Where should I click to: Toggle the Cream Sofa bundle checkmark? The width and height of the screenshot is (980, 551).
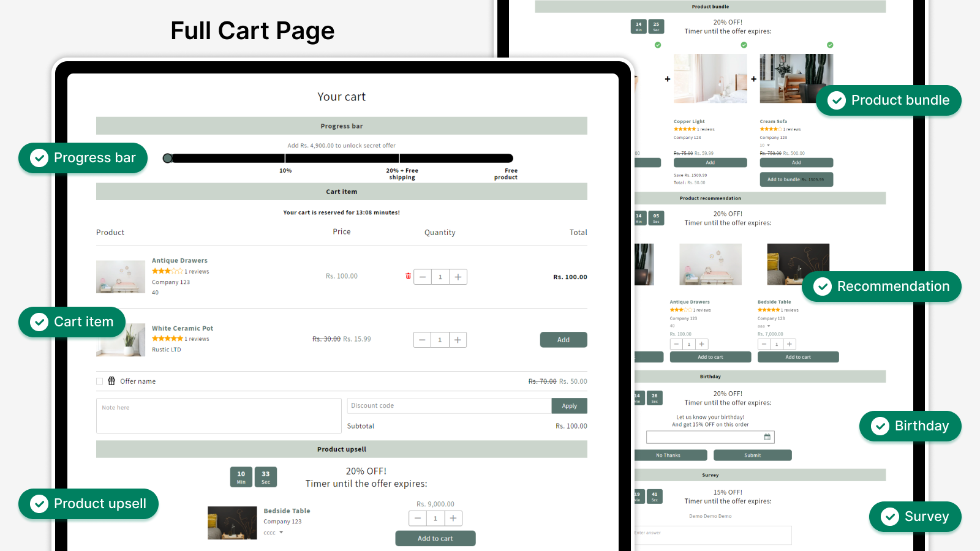[830, 45]
